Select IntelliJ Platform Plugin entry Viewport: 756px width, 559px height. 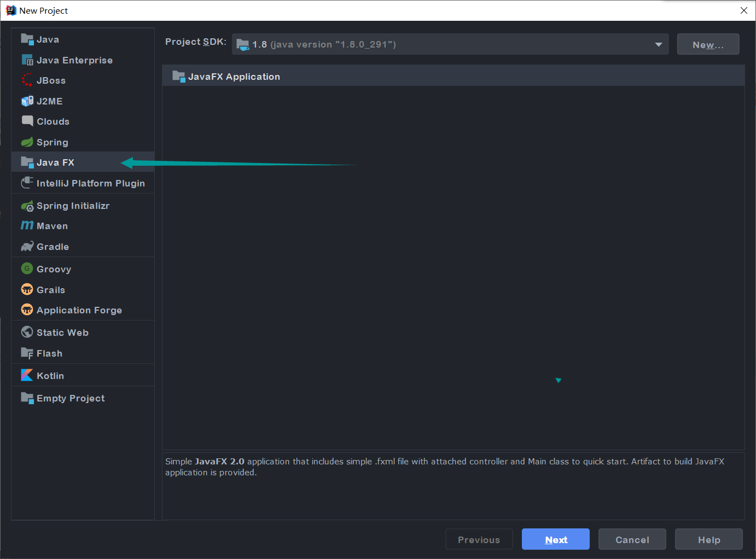83,183
